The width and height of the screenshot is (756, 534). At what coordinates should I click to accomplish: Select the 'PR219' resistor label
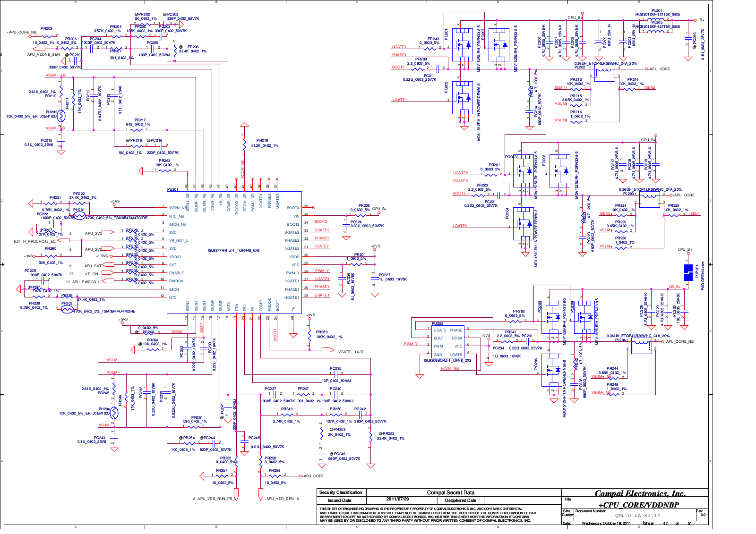[x=262, y=140]
